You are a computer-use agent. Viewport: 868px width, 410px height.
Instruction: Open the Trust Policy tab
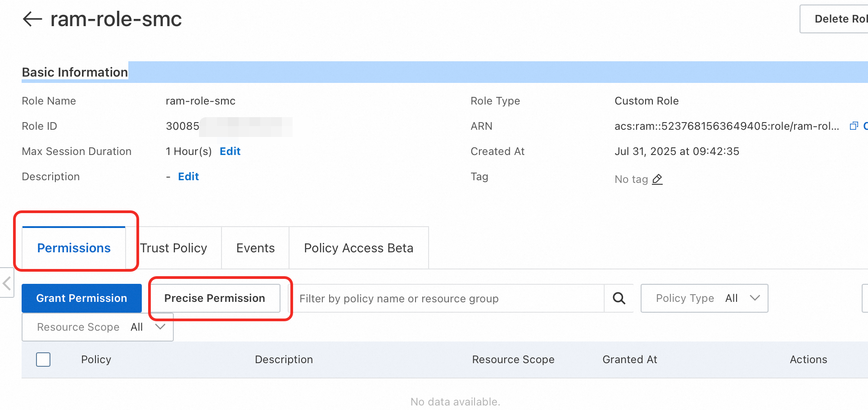coord(173,248)
